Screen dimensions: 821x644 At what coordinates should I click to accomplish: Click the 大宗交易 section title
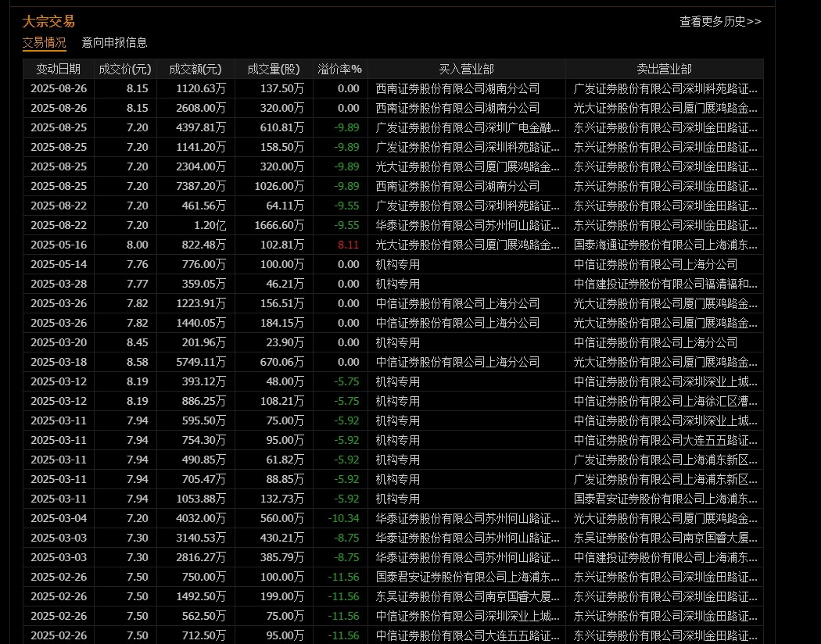point(48,21)
